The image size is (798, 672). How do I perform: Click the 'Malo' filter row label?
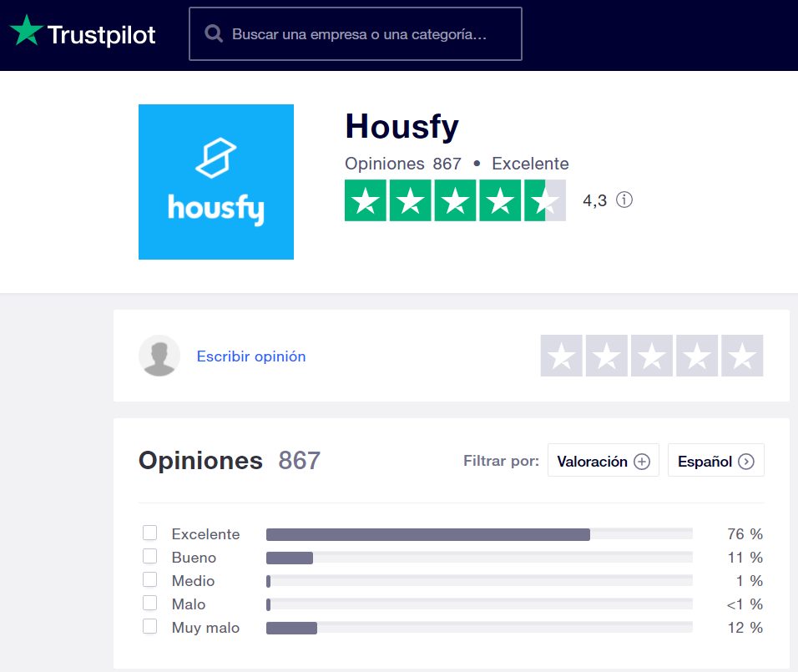coord(189,604)
